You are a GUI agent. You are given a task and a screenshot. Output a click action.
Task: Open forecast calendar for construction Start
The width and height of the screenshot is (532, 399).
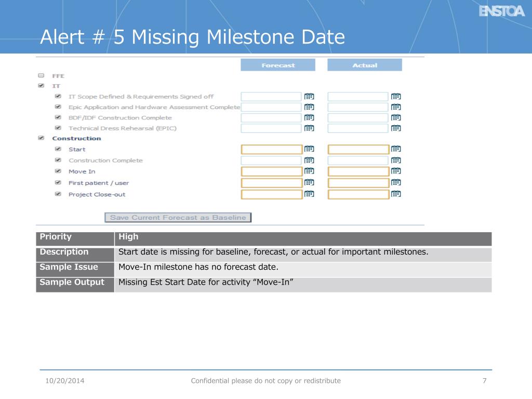click(x=309, y=149)
